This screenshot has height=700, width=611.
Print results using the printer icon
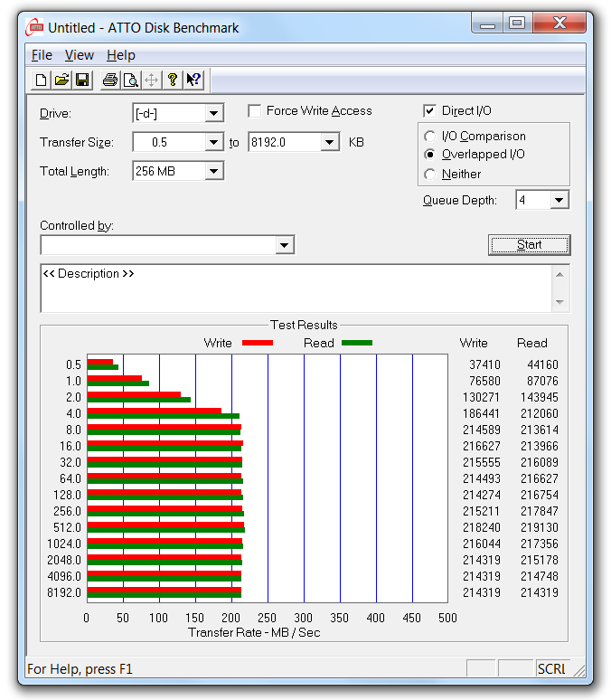110,80
